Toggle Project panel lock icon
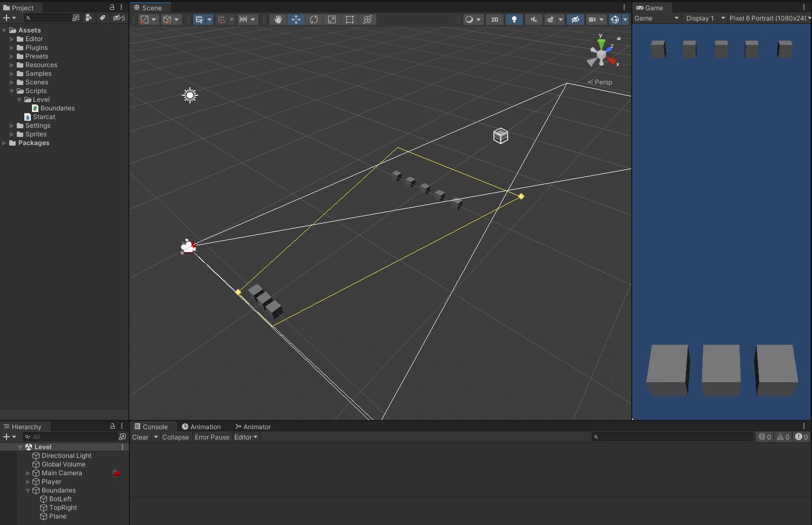 (112, 8)
